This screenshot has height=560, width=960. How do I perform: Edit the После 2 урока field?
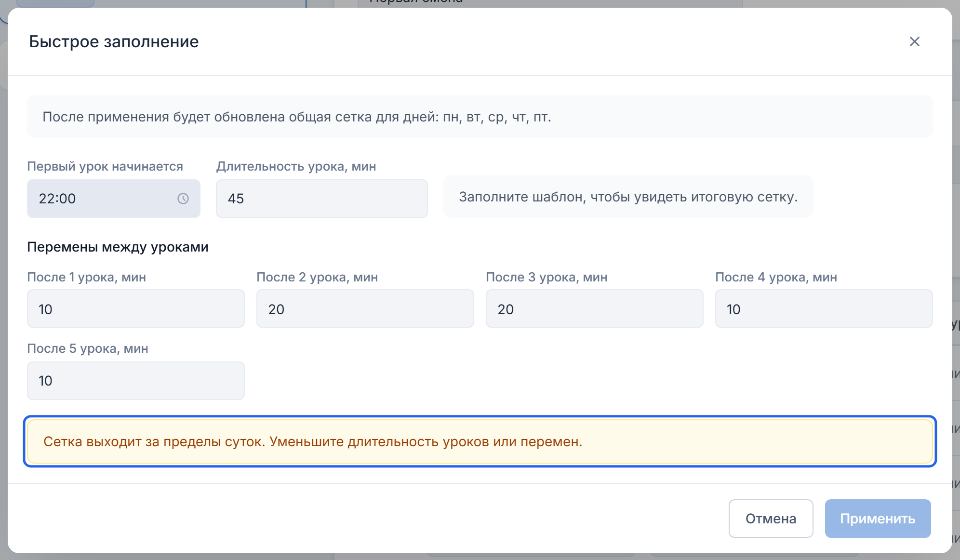click(x=365, y=308)
